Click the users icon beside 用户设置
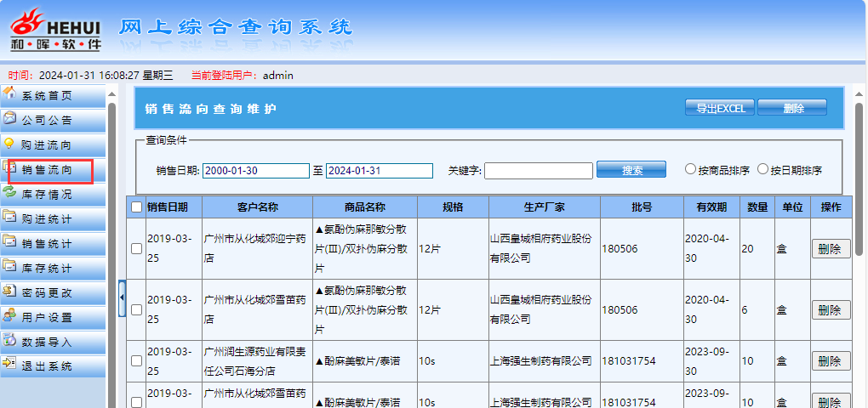 click(10, 316)
